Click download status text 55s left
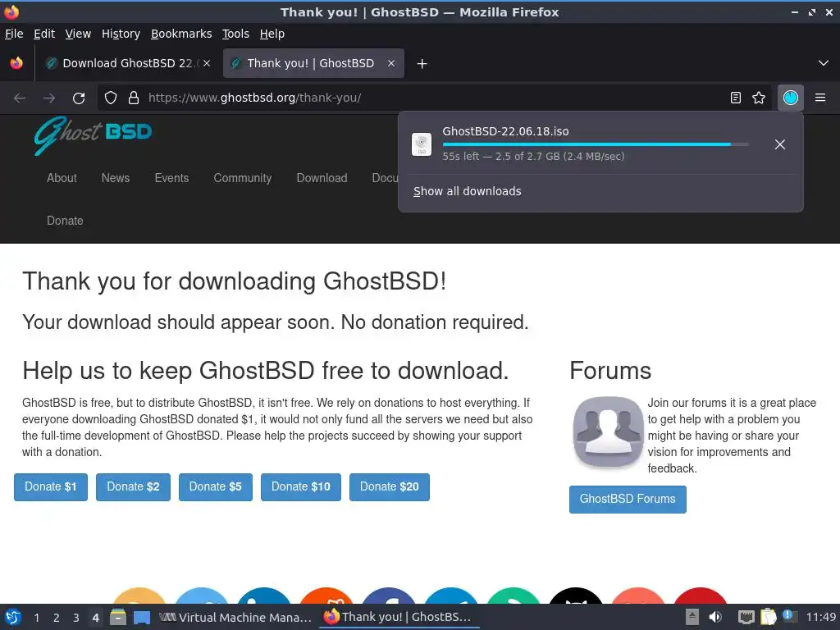This screenshot has width=840, height=630. pos(533,157)
